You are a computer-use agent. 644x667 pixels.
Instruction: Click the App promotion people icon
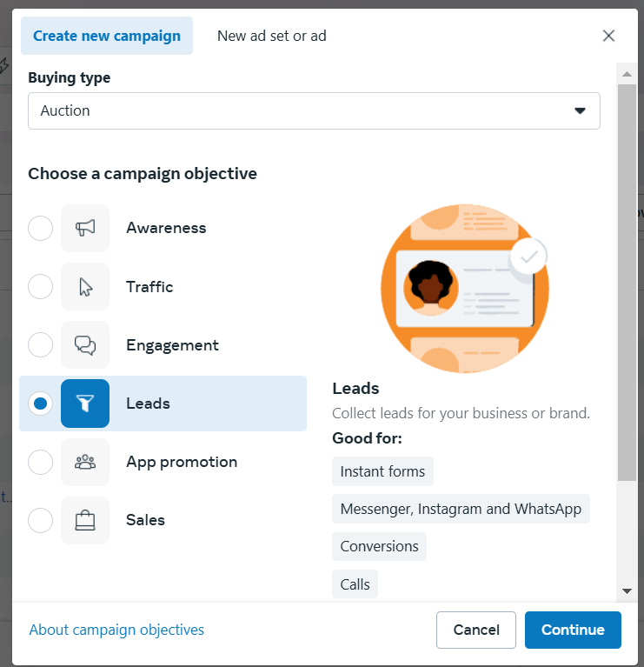85,462
